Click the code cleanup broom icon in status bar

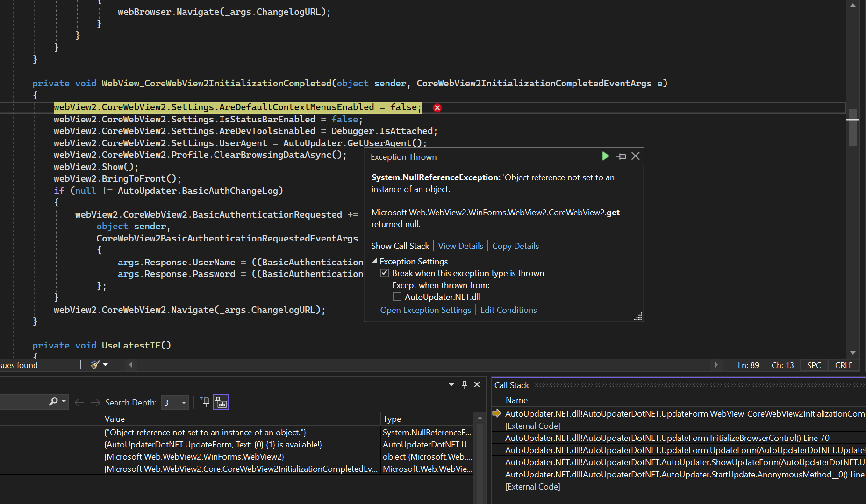click(95, 364)
